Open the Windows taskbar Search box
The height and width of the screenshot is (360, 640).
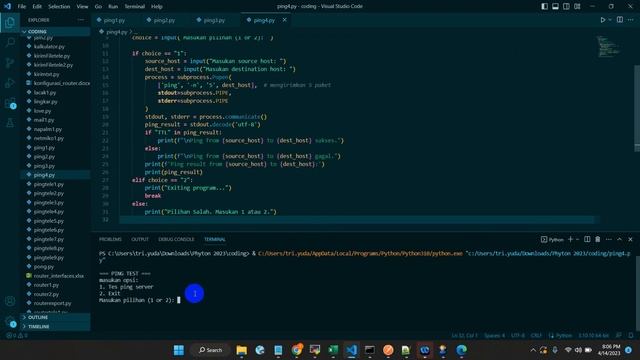tap(210, 350)
